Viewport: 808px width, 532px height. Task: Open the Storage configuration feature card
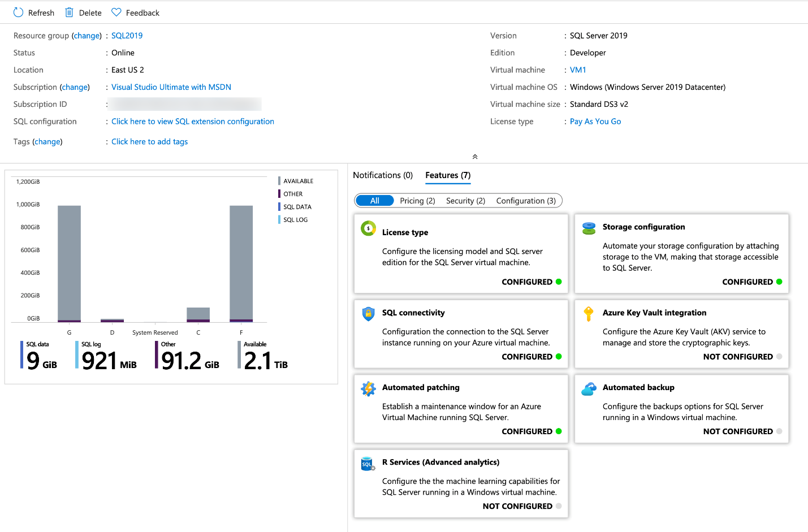click(x=681, y=253)
